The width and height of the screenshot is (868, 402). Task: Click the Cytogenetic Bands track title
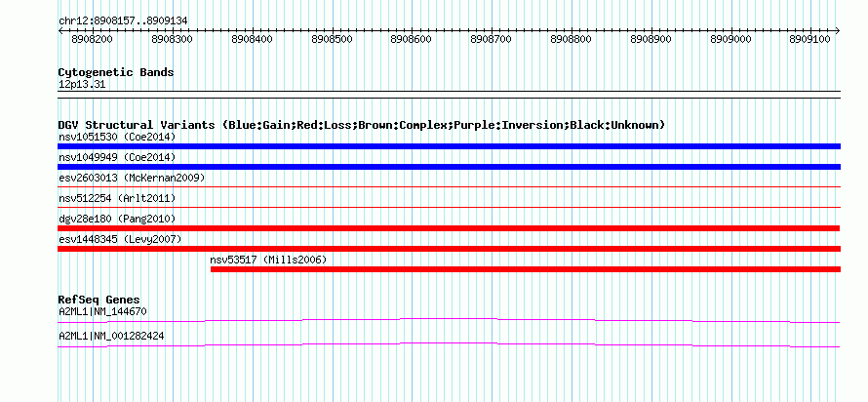(116, 72)
